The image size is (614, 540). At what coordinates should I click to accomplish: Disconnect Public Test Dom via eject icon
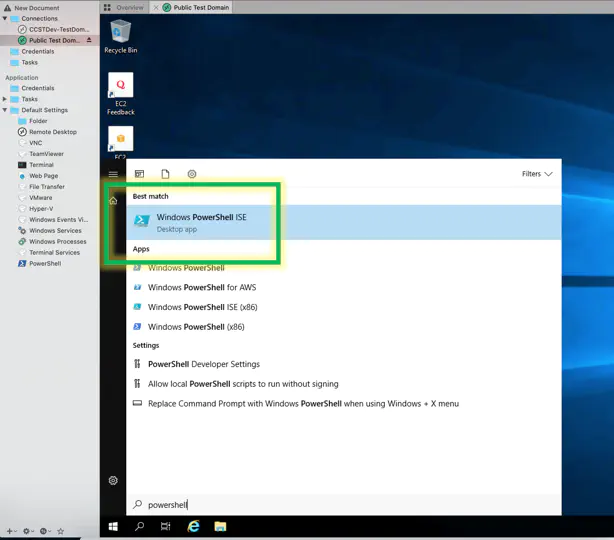pyautogui.click(x=89, y=40)
